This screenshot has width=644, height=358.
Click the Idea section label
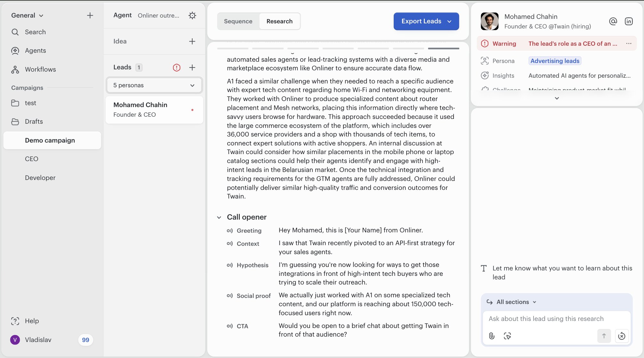pyautogui.click(x=120, y=41)
